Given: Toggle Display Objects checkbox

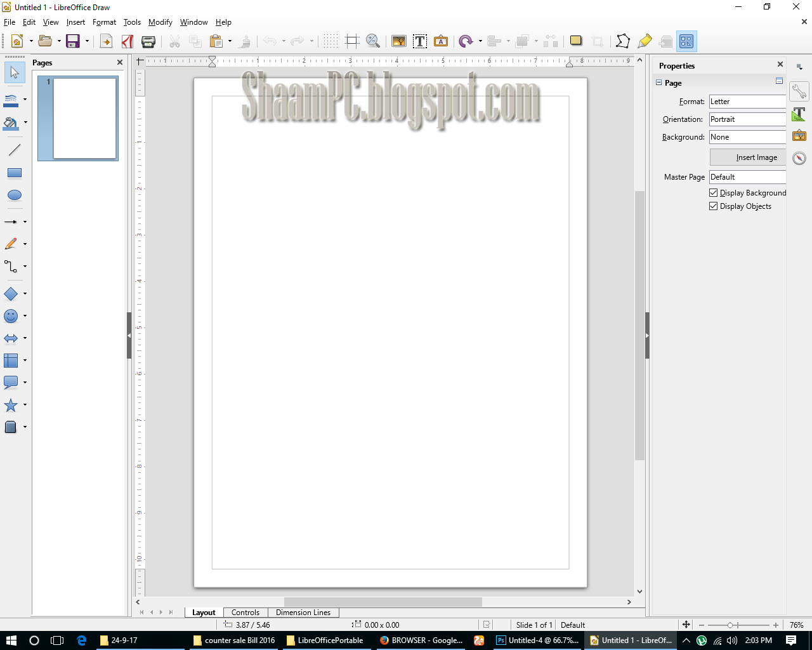Looking at the screenshot, I should coord(714,206).
